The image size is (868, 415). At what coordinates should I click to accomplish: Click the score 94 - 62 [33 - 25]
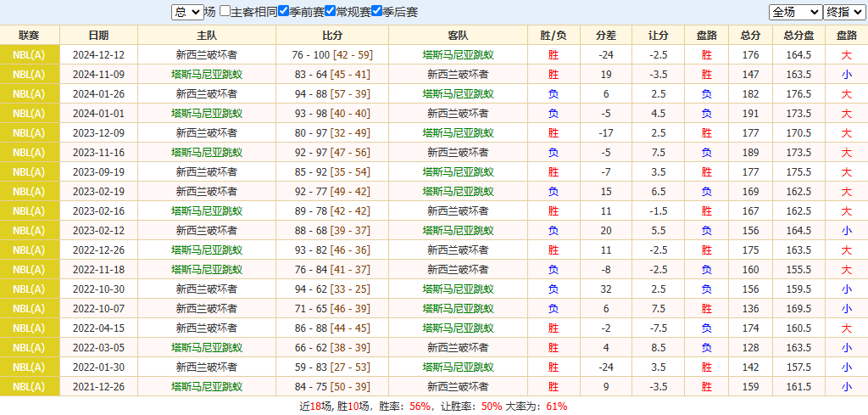pyautogui.click(x=332, y=289)
